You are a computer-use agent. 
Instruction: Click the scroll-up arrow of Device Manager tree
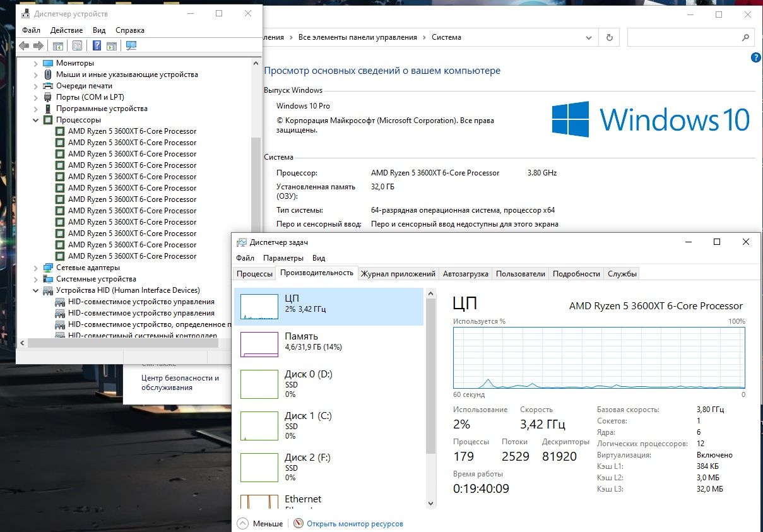tap(256, 63)
